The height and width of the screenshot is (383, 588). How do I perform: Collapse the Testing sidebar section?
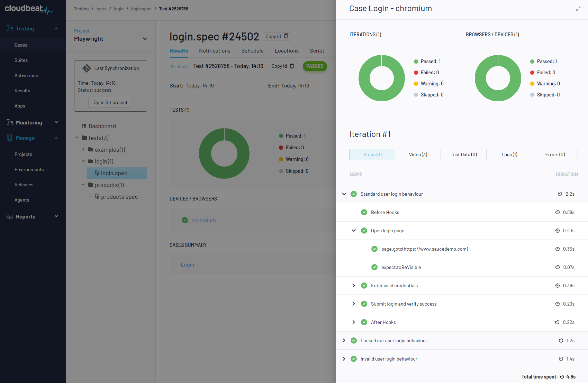(56, 28)
